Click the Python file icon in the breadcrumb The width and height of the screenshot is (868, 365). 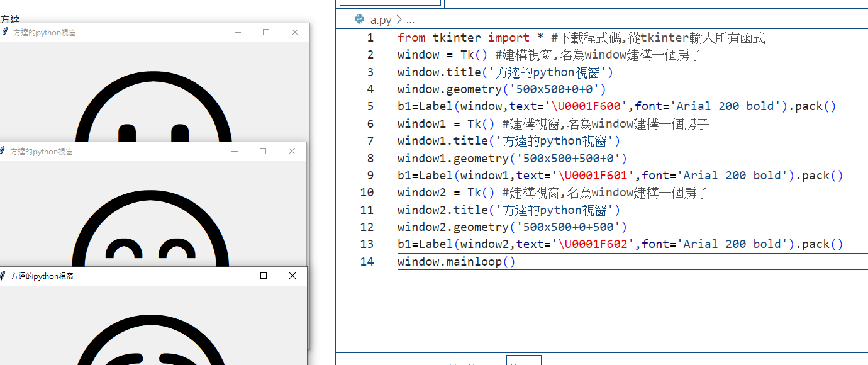(360, 19)
